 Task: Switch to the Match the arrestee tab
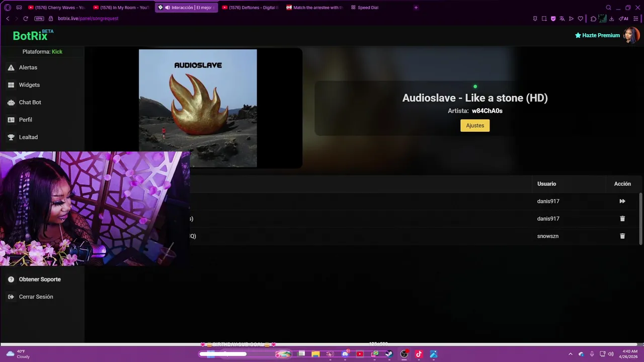pos(314,8)
